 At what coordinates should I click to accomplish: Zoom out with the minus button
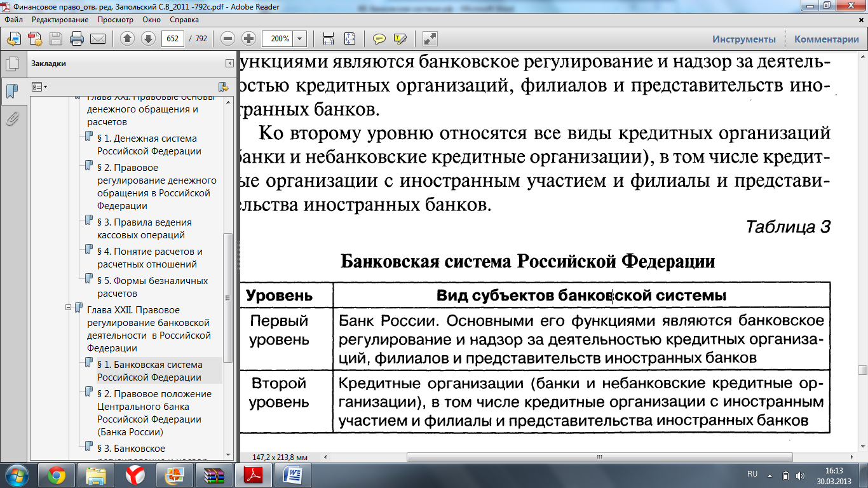click(227, 39)
